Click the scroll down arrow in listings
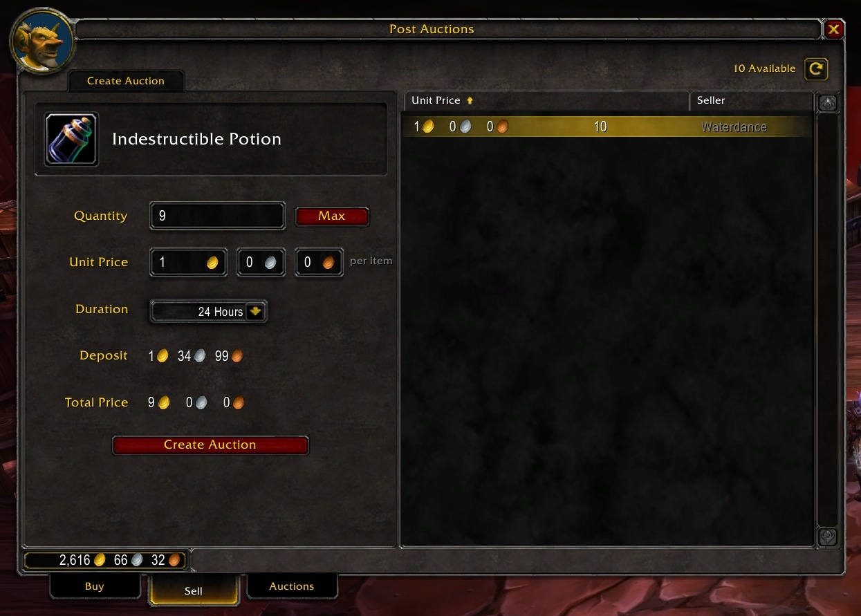Image resolution: width=861 pixels, height=616 pixels. pyautogui.click(x=827, y=536)
